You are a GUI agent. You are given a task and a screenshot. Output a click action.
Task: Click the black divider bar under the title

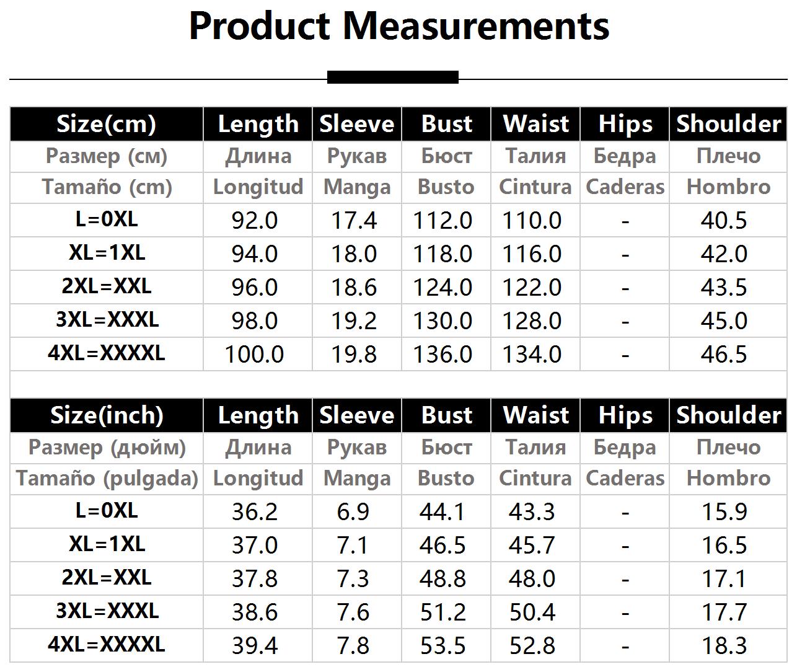coord(393,77)
